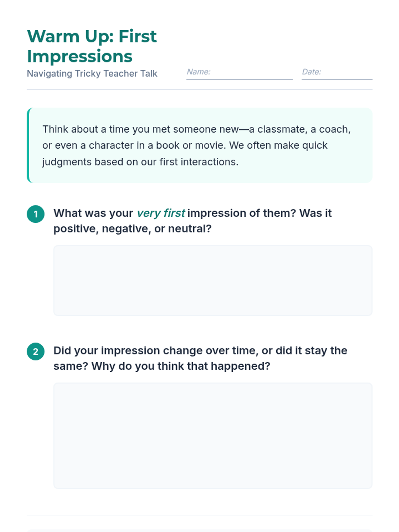Image resolution: width=399 pixels, height=532 pixels.
Task: Click the partially visible box at page bottom
Action: pos(199,530)
